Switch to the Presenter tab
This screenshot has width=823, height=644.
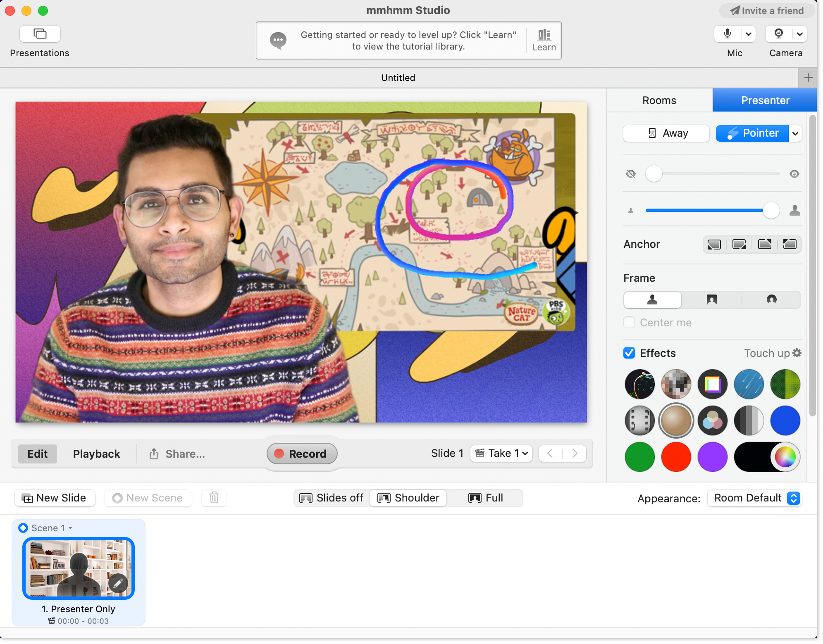pyautogui.click(x=765, y=100)
